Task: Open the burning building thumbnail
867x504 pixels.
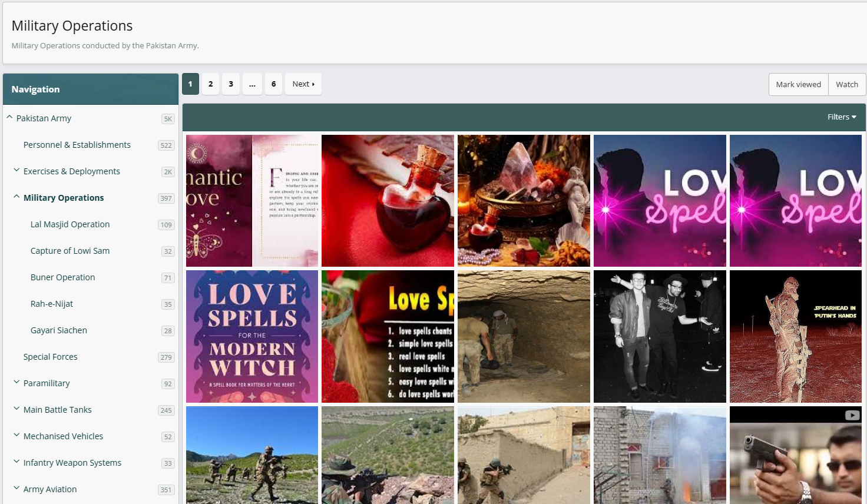Action: pos(660,455)
